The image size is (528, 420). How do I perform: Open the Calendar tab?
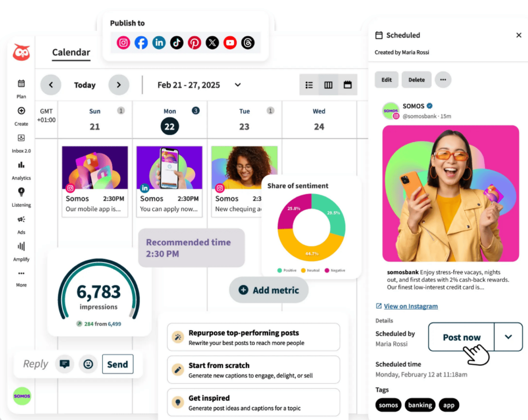pos(71,52)
